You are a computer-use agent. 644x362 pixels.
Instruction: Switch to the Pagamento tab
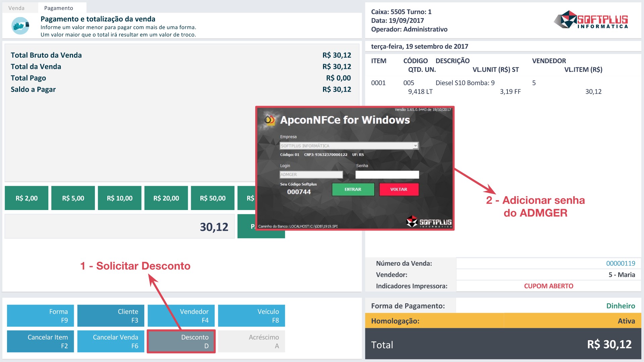[59, 8]
